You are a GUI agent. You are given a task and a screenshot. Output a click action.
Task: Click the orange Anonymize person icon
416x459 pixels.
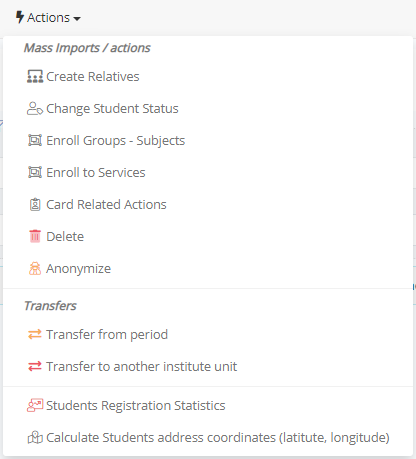pyautogui.click(x=35, y=268)
